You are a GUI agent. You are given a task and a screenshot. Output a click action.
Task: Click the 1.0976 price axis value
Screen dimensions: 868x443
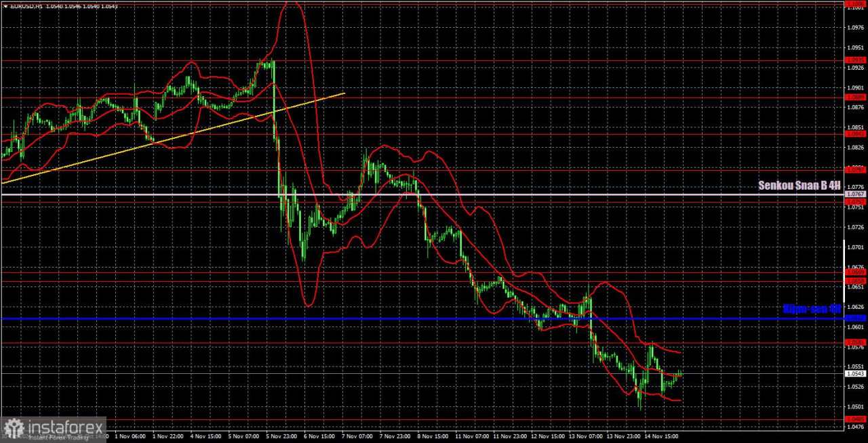[854, 28]
